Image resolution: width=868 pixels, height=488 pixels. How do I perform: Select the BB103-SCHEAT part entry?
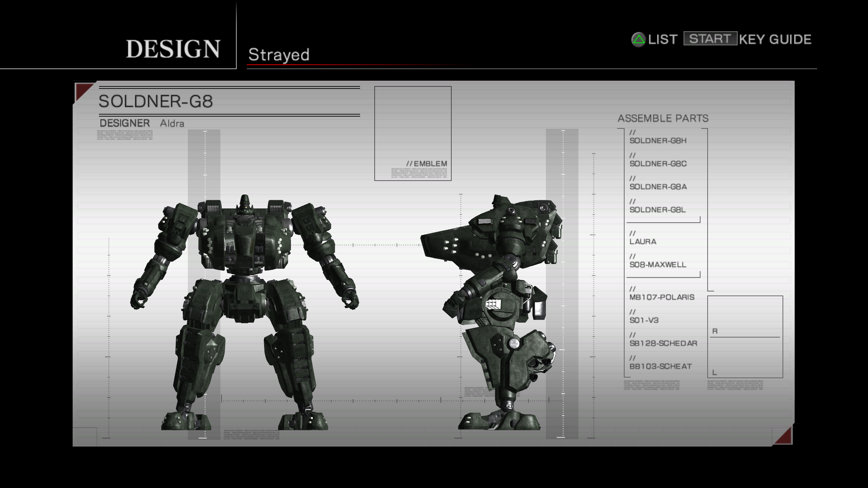tap(660, 366)
